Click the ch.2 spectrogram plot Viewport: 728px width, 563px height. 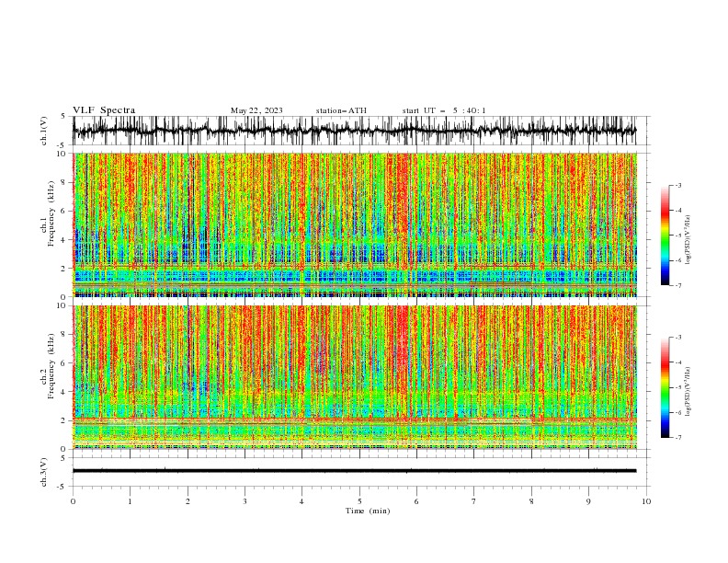coord(355,377)
